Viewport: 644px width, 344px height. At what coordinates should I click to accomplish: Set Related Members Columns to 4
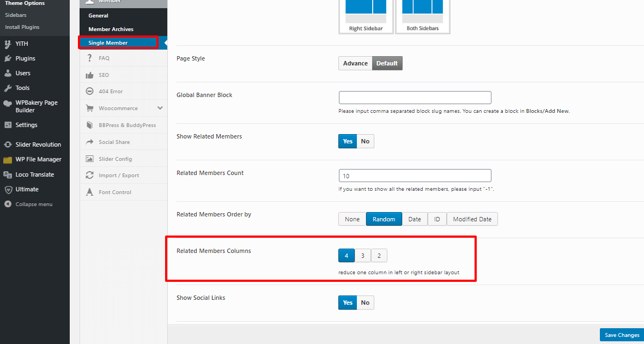tap(346, 255)
